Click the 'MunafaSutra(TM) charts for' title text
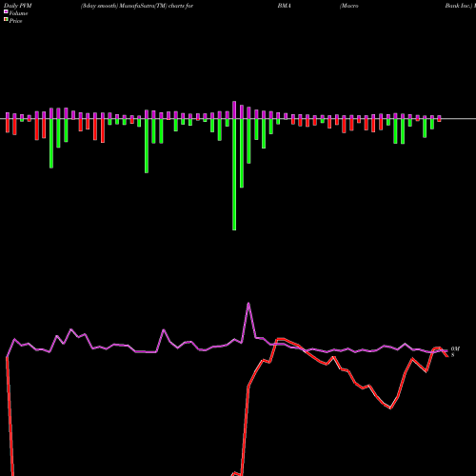This screenshot has height=476, width=476. click(156, 6)
